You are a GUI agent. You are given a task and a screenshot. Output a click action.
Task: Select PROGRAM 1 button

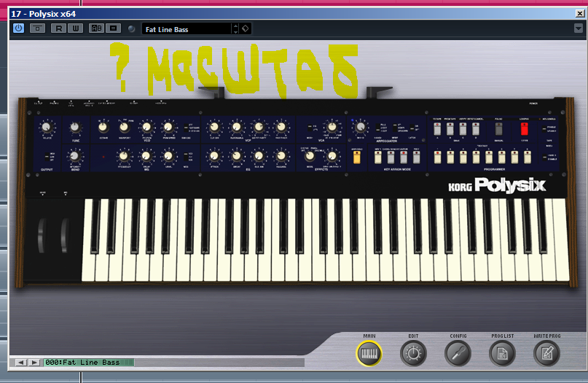[437, 157]
